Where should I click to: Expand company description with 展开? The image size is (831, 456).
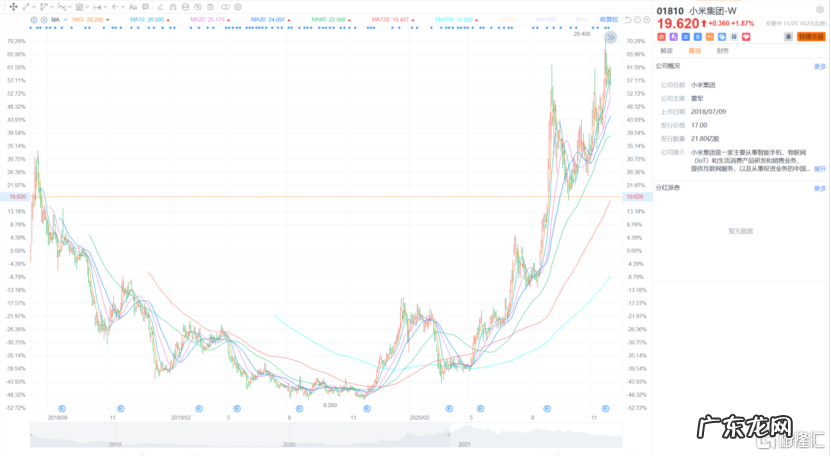tap(820, 169)
